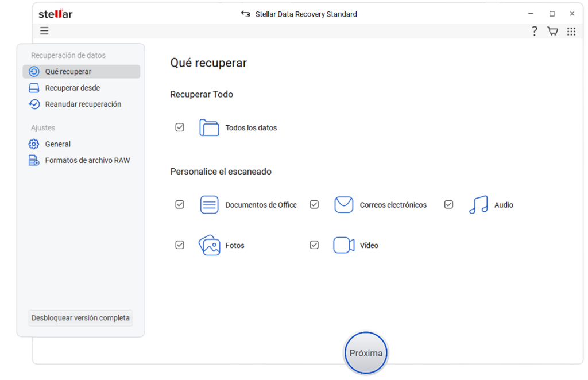This screenshot has width=588, height=380.
Task: Click the Próxima button
Action: tap(366, 353)
